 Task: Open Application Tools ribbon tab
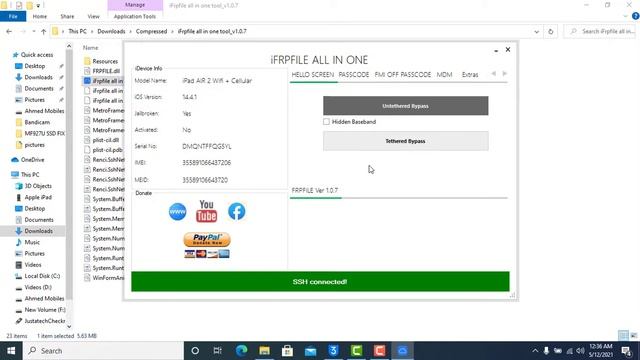(135, 16)
